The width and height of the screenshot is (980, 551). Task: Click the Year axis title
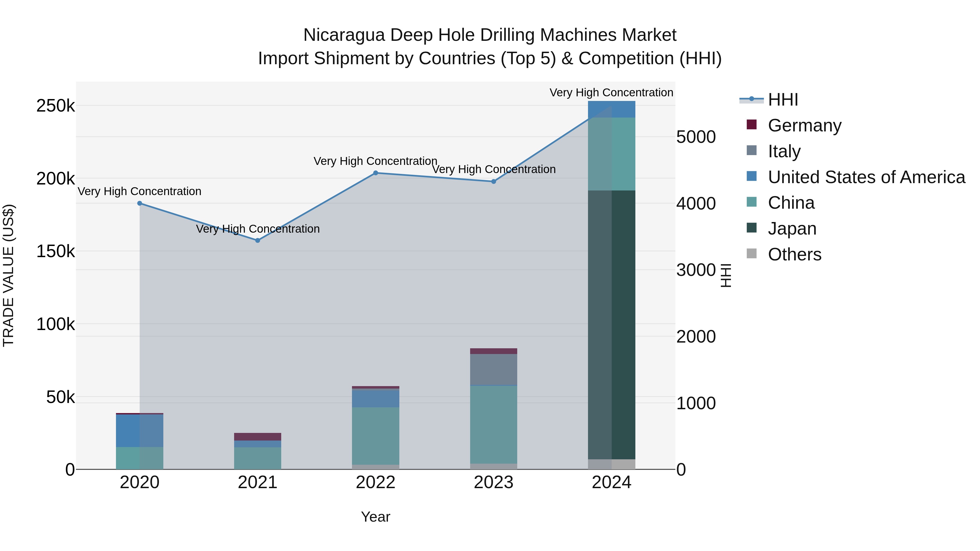[x=375, y=517]
